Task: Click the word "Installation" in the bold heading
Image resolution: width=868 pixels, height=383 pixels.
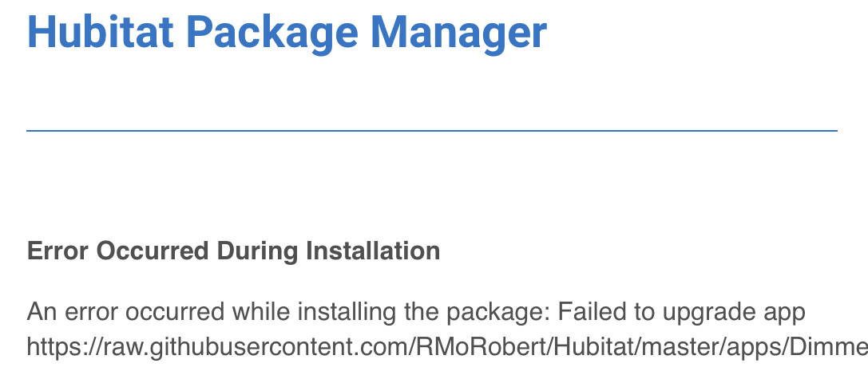Action: pos(374,251)
